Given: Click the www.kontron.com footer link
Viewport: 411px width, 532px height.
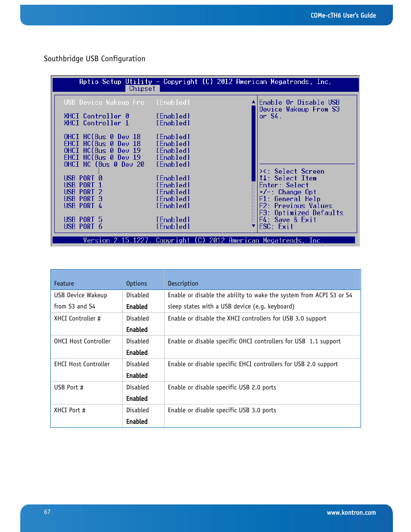Looking at the screenshot, I should (351, 513).
